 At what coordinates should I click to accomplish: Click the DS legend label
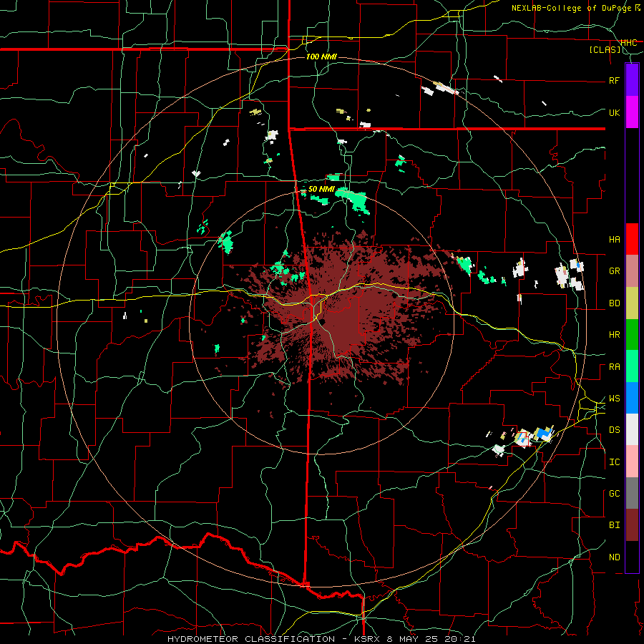[x=614, y=430]
